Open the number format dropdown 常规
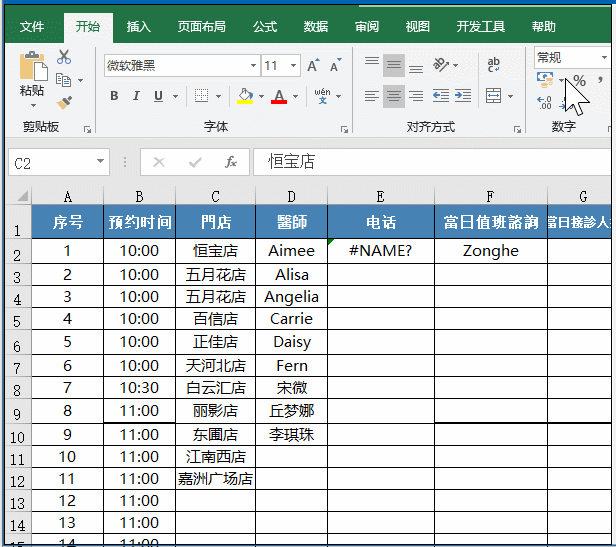The width and height of the screenshot is (616, 547). click(604, 58)
